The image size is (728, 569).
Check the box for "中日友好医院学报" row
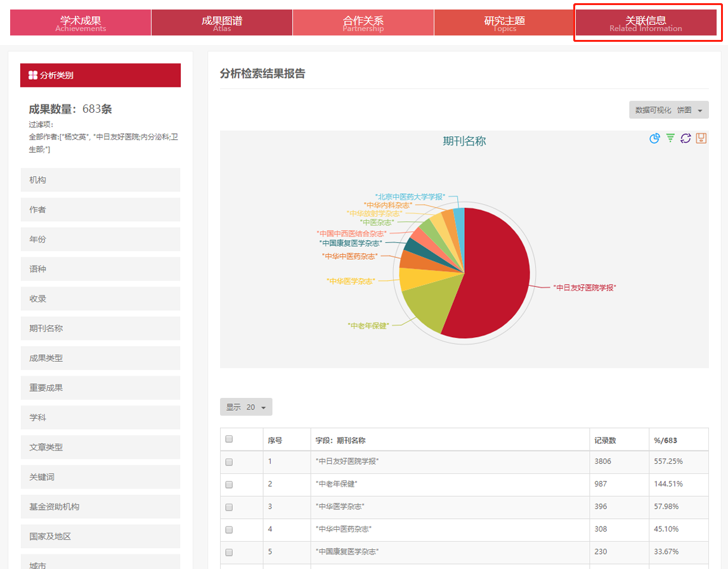pos(230,462)
